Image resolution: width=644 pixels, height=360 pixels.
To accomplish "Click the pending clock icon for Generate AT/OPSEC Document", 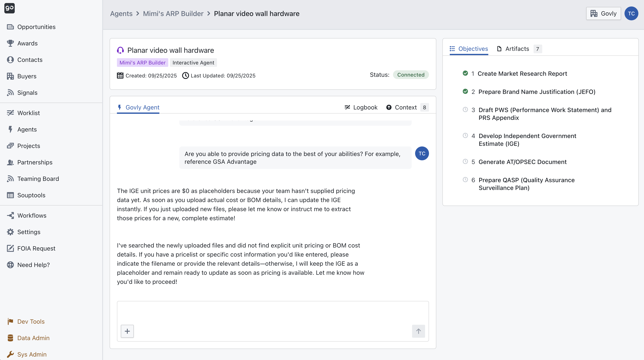I will (465, 161).
